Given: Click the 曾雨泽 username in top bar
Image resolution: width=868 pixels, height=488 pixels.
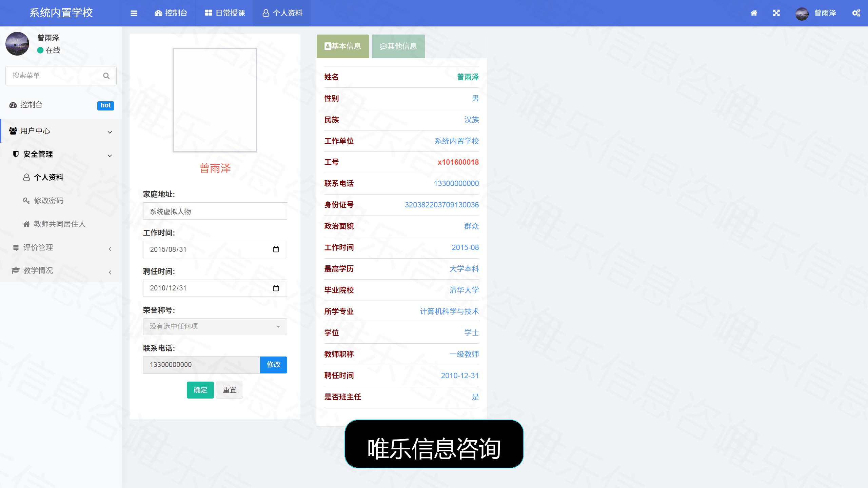Looking at the screenshot, I should [825, 13].
